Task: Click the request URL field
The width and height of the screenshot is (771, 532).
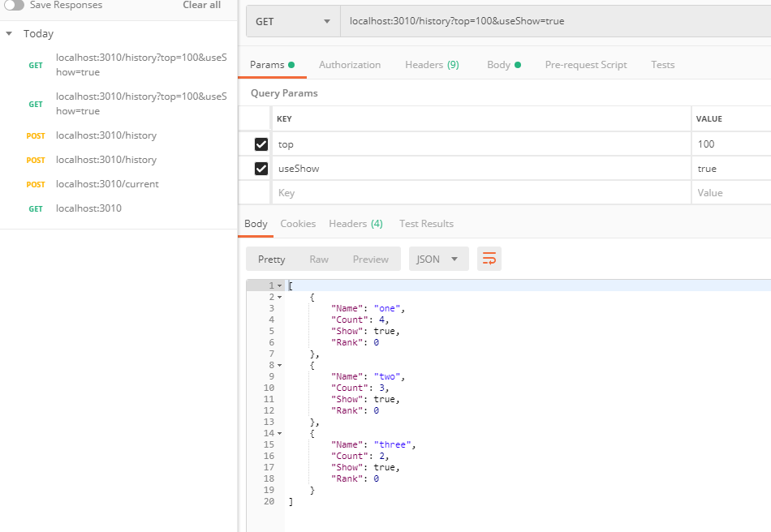Action: 556,21
